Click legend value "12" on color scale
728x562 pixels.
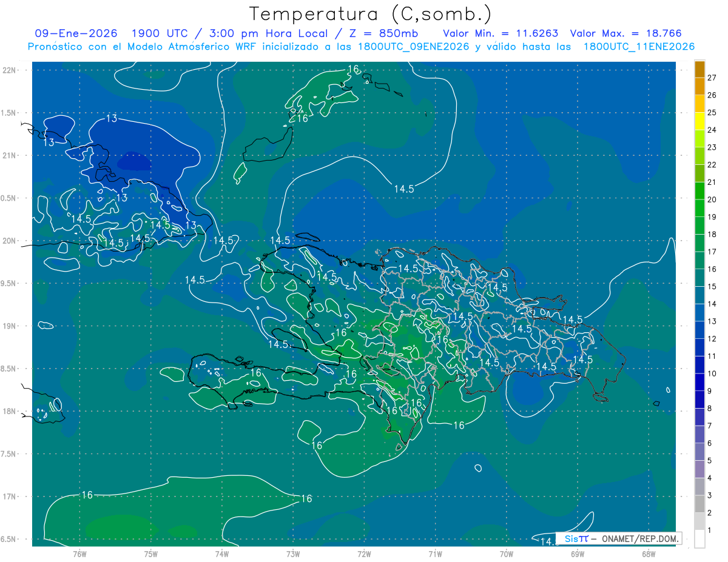pyautogui.click(x=712, y=339)
